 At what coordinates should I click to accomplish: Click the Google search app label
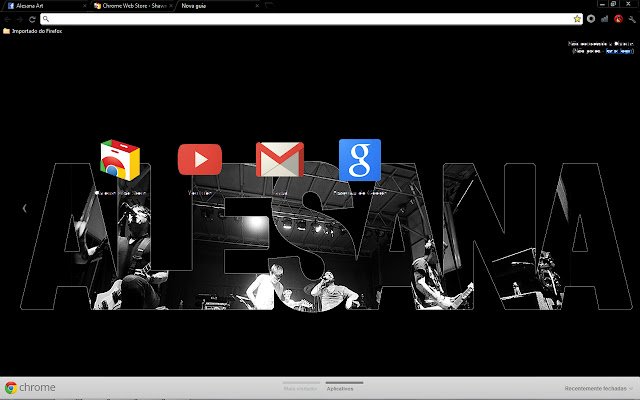pos(360,193)
